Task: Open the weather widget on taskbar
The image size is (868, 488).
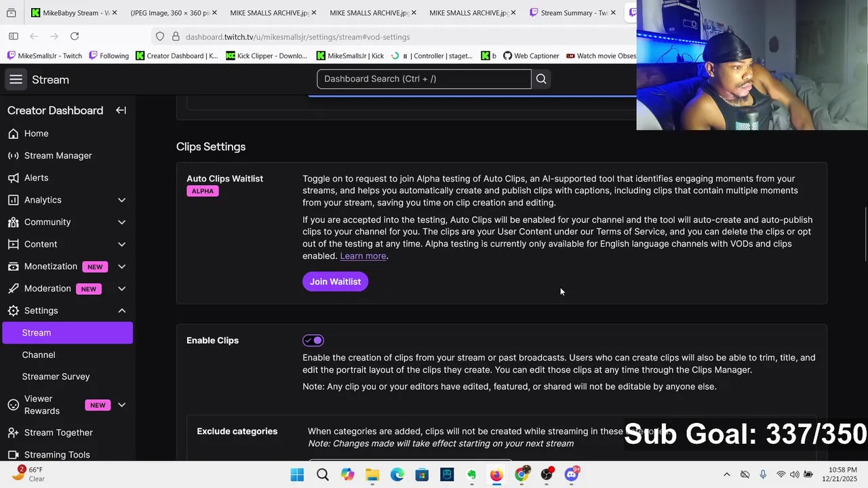Action: tap(30, 474)
